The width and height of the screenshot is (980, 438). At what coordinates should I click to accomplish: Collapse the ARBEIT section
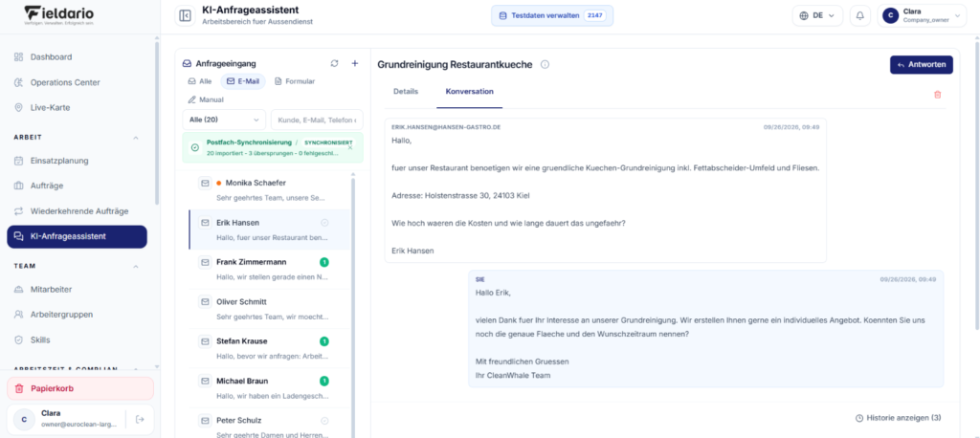pos(136,138)
